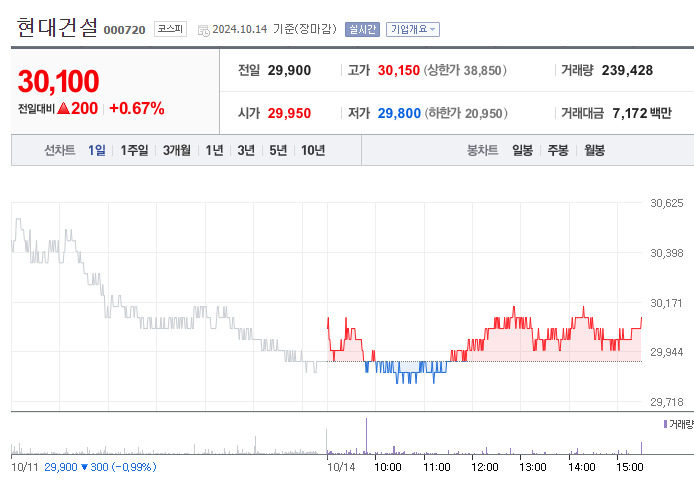
Task: Click the current price 30,100
Action: (58, 81)
